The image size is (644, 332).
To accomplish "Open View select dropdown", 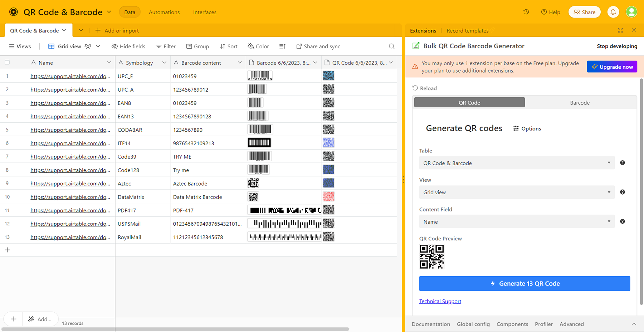I will pos(517,192).
